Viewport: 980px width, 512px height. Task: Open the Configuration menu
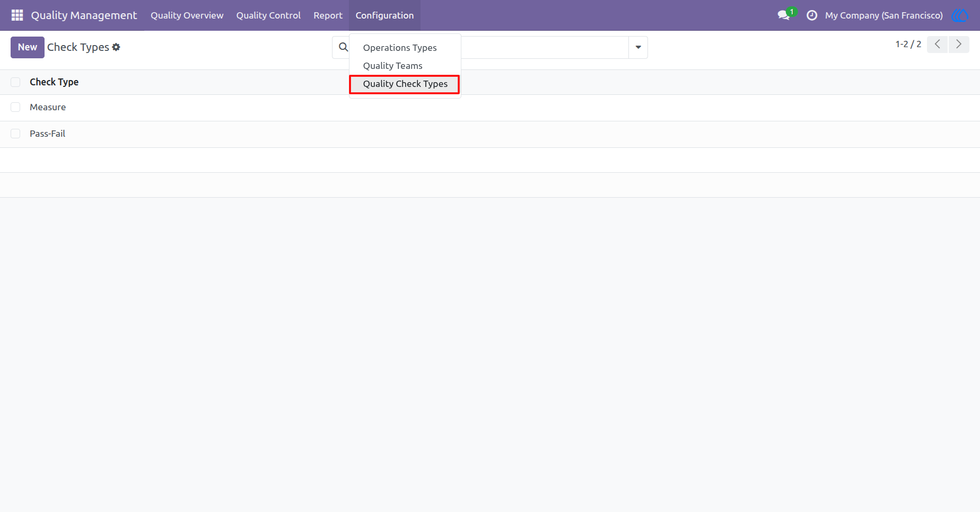[x=384, y=15]
